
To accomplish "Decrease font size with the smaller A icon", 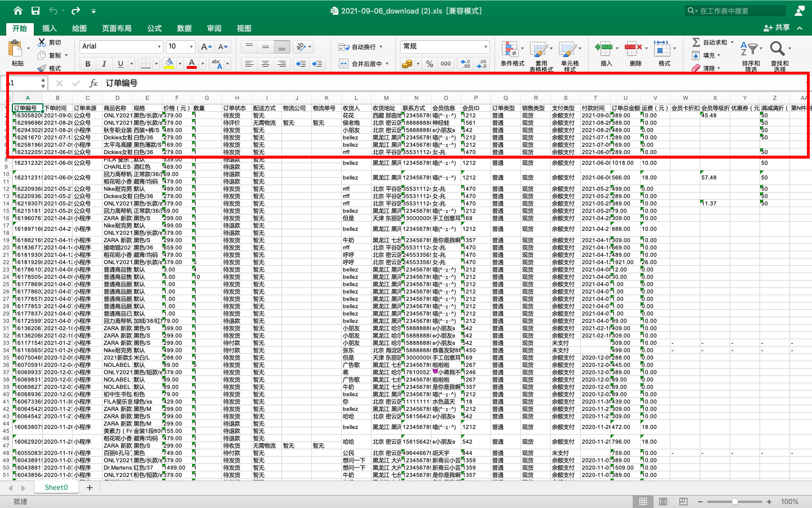I will (x=223, y=47).
